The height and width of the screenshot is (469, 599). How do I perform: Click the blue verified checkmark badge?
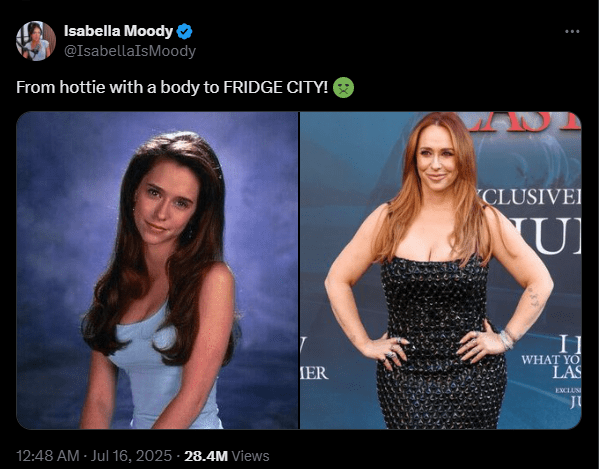tap(184, 31)
